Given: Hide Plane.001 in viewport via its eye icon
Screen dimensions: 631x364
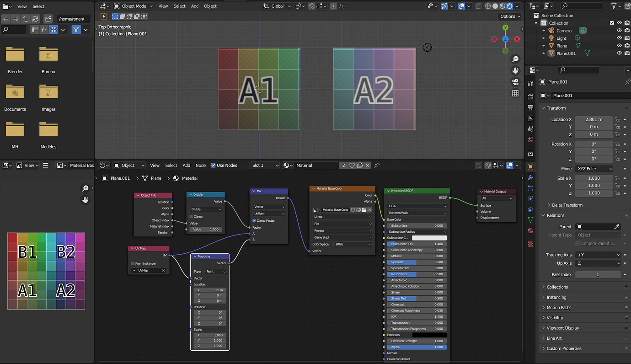Looking at the screenshot, I should (x=619, y=53).
